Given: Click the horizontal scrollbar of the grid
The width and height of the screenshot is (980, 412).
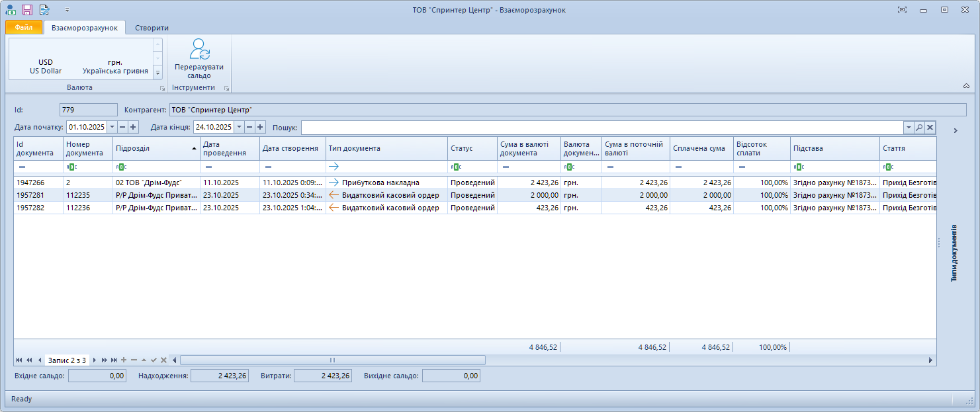Looking at the screenshot, I should pyautogui.click(x=332, y=360).
